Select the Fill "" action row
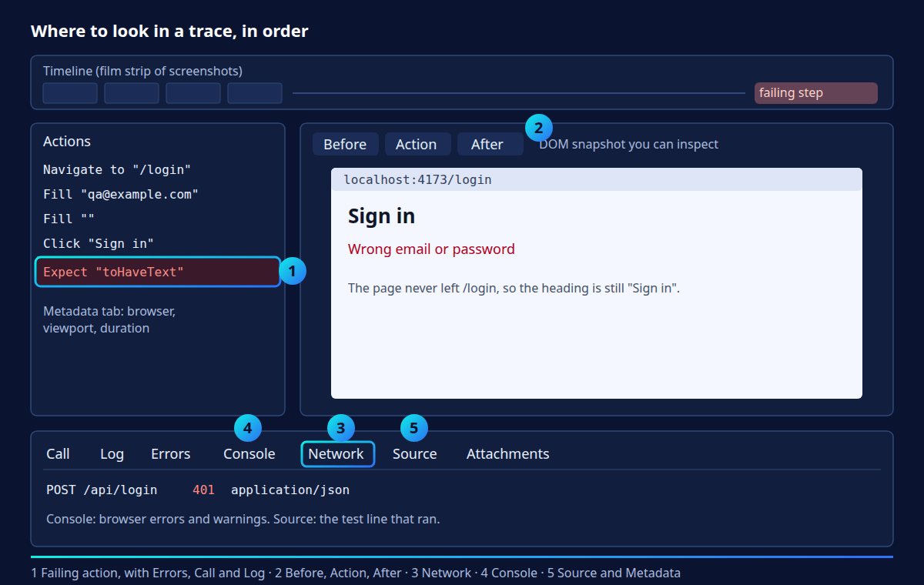The height and width of the screenshot is (585, 924). pos(69,219)
